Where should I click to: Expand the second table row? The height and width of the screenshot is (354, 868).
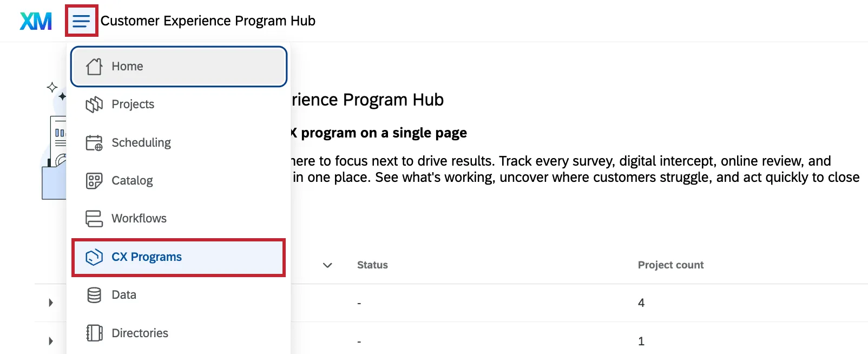pos(50,340)
